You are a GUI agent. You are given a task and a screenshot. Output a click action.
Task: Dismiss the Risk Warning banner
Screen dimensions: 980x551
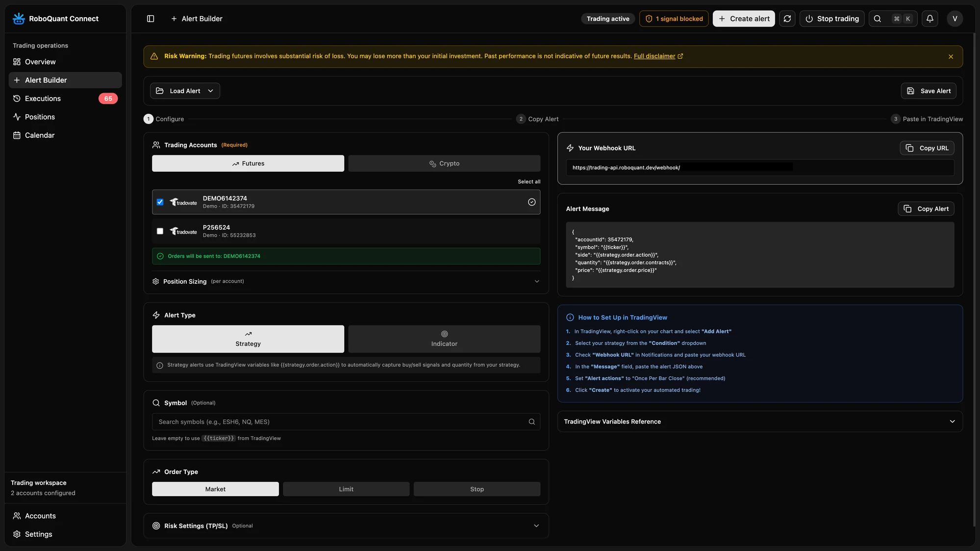(x=951, y=56)
